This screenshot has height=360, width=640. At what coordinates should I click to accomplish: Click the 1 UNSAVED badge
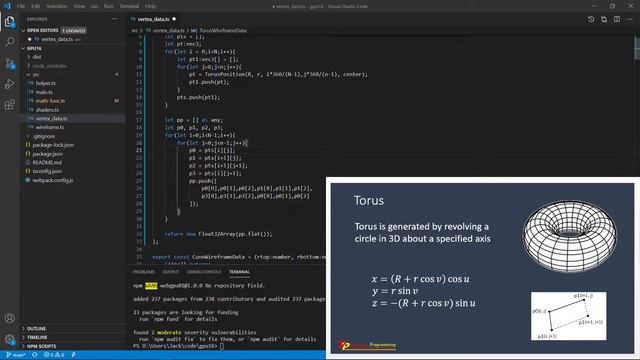pyautogui.click(x=74, y=31)
